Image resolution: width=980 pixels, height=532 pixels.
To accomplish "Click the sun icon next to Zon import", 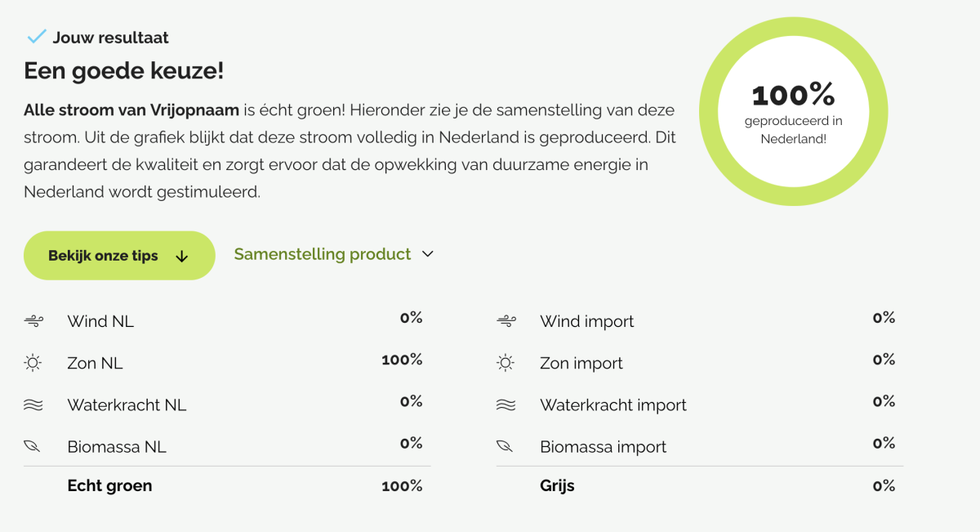I will pyautogui.click(x=506, y=361).
